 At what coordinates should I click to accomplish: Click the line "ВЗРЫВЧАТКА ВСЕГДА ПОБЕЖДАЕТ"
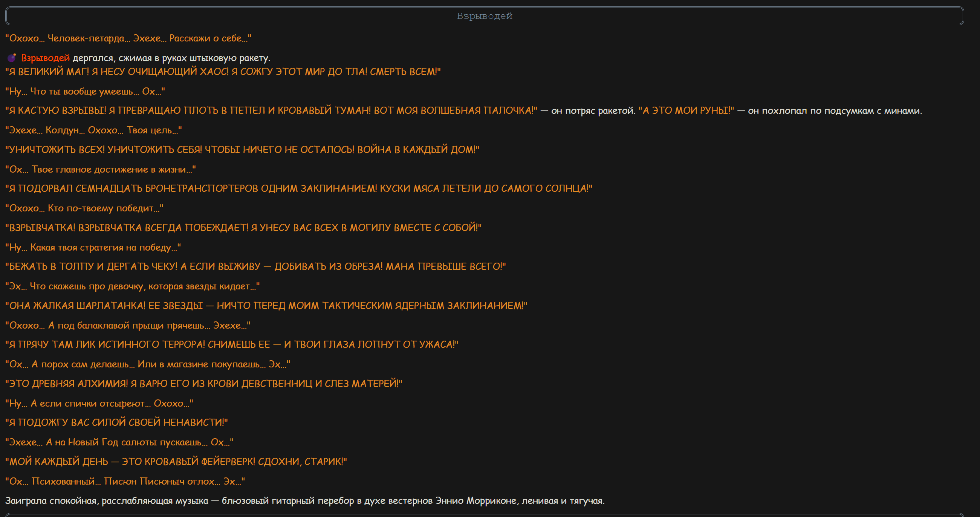[x=243, y=228]
